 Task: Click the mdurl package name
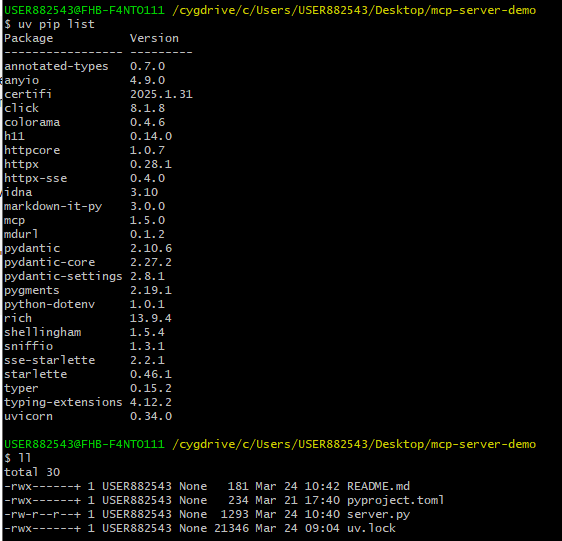[21, 234]
